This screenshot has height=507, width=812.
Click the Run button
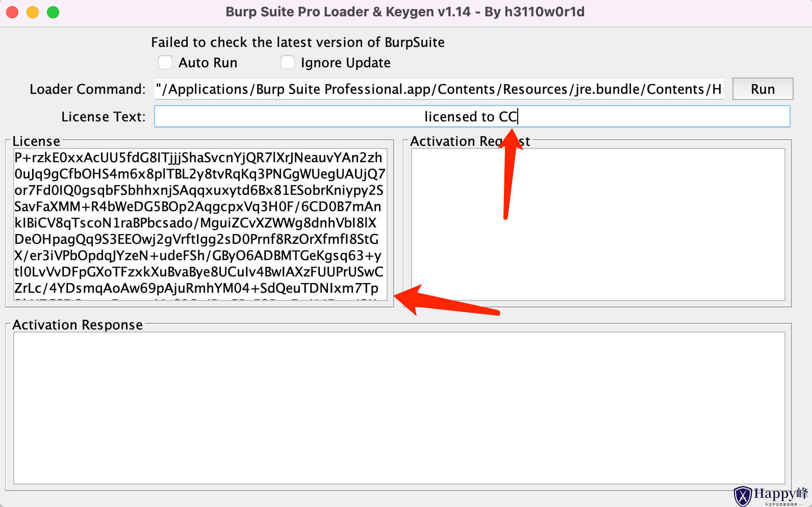point(763,89)
